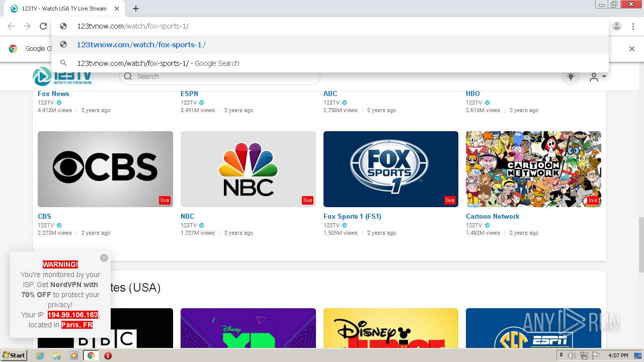644x362 pixels.
Task: Click the ABC title link
Action: (x=330, y=94)
